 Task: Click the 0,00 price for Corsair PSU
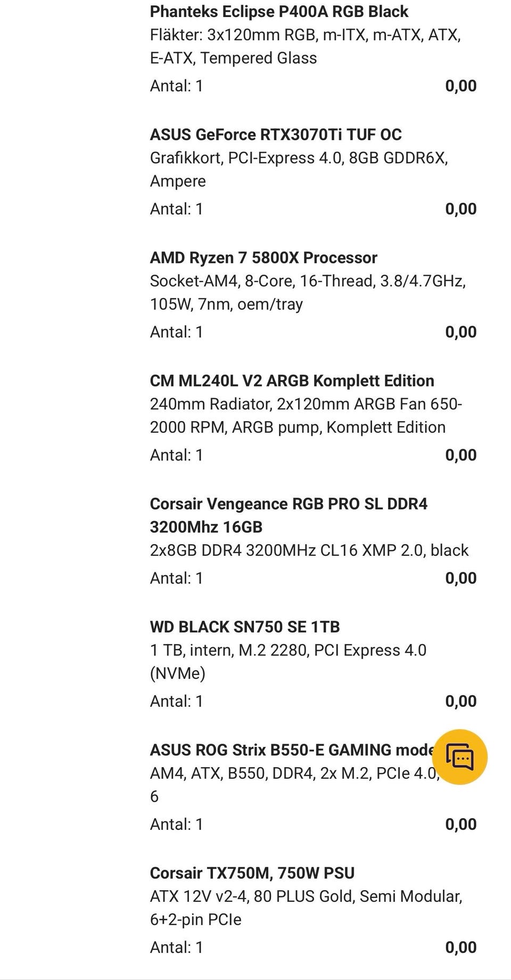pyautogui.click(x=460, y=947)
